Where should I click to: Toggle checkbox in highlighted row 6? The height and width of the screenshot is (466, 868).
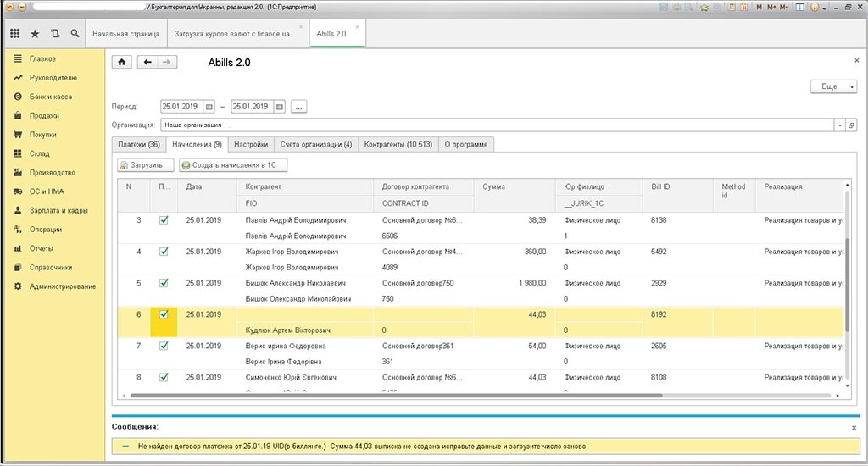click(164, 314)
